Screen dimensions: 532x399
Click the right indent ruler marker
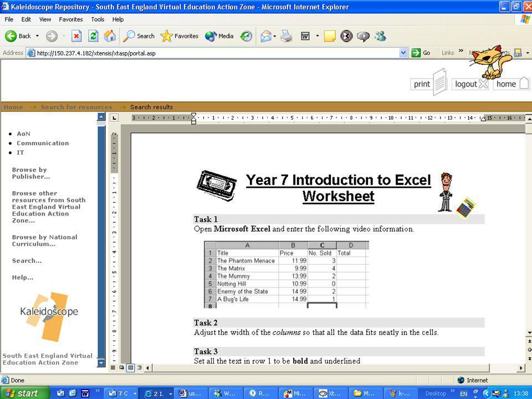pyautogui.click(x=483, y=119)
